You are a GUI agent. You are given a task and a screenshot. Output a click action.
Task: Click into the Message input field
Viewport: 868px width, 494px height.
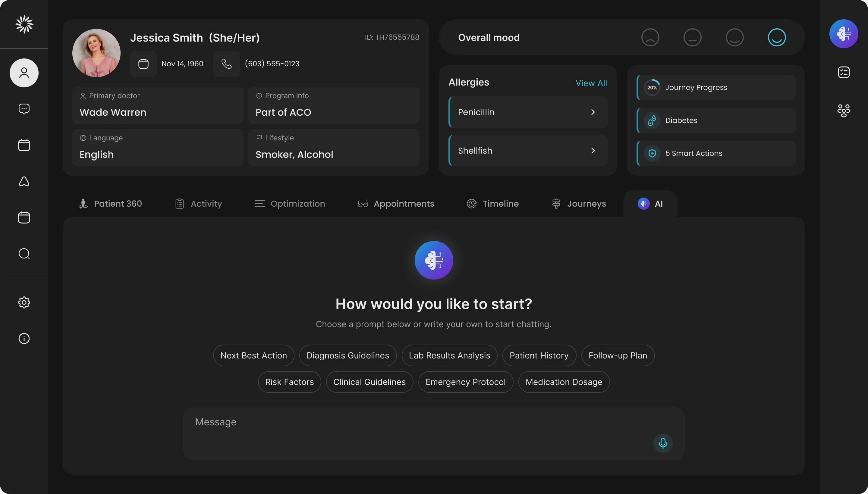click(x=434, y=434)
